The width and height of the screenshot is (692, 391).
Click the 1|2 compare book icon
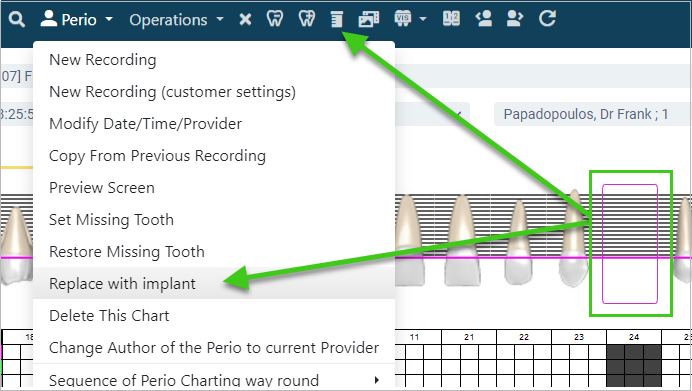click(x=451, y=19)
